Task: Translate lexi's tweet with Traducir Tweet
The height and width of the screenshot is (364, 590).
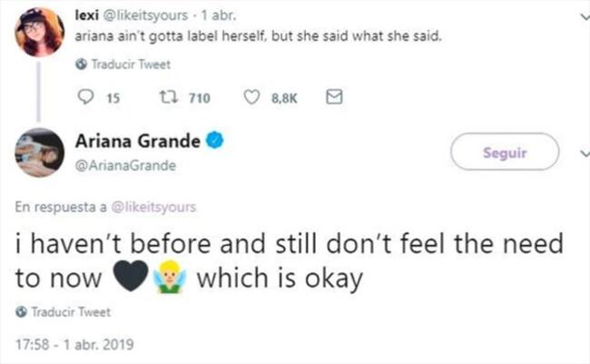Action: (118, 65)
